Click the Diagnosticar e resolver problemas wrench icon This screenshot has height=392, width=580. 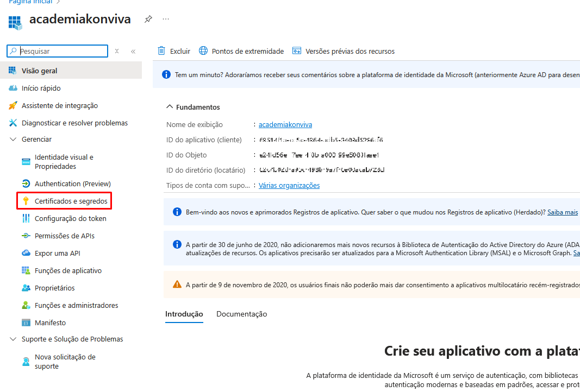pos(13,123)
